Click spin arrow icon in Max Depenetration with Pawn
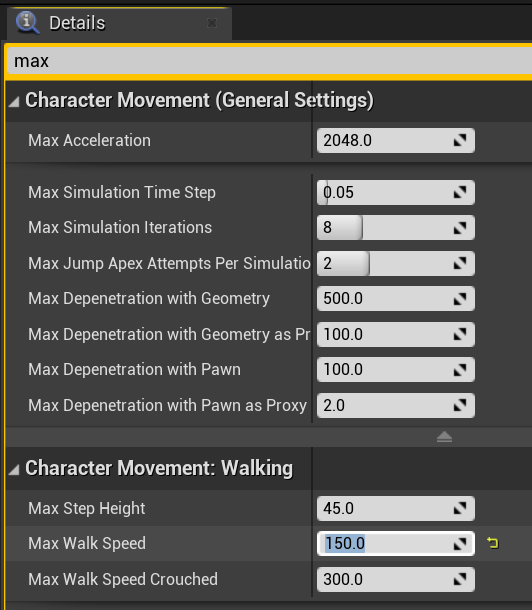 point(460,370)
